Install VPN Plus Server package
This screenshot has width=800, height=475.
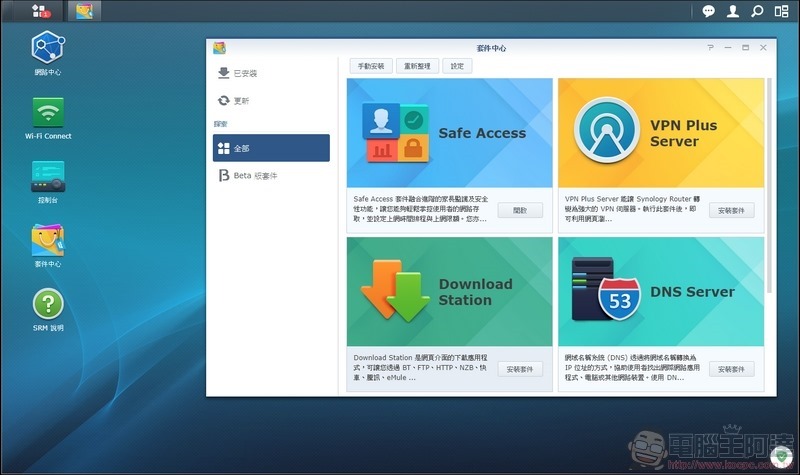coord(731,210)
